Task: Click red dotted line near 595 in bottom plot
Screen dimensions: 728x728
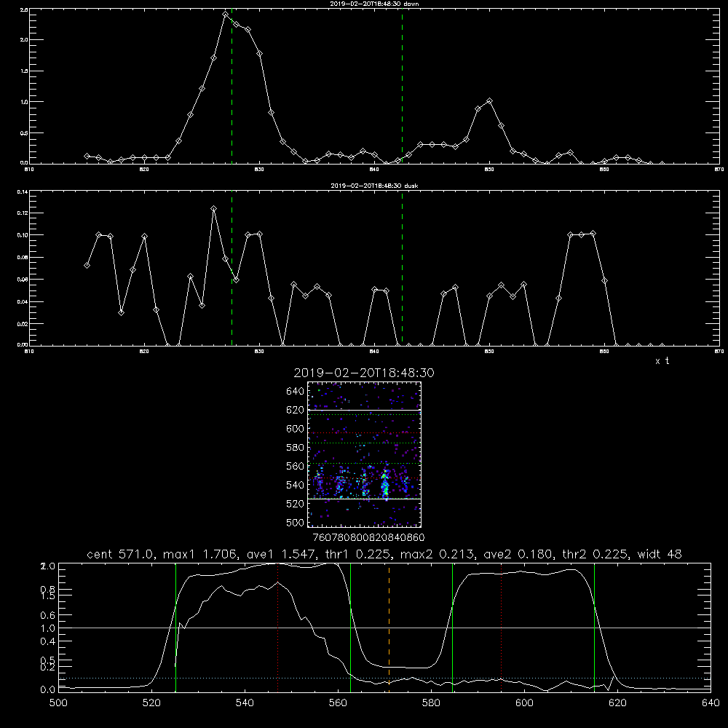Action: pos(502,627)
